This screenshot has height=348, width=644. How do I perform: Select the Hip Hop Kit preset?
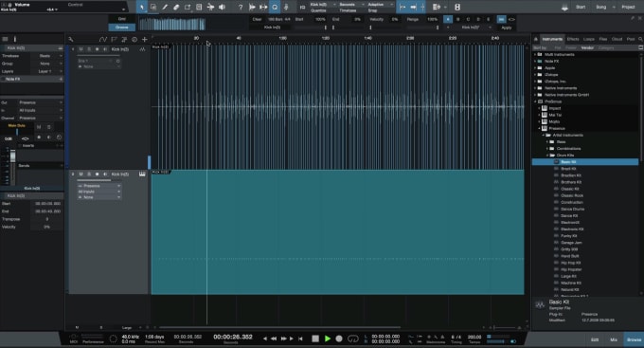(x=570, y=263)
